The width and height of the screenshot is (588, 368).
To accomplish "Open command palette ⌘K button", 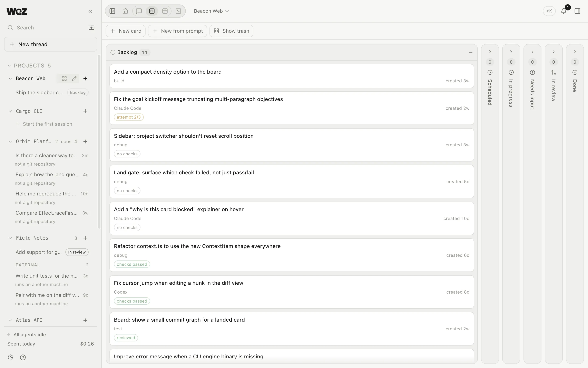I will (x=549, y=11).
